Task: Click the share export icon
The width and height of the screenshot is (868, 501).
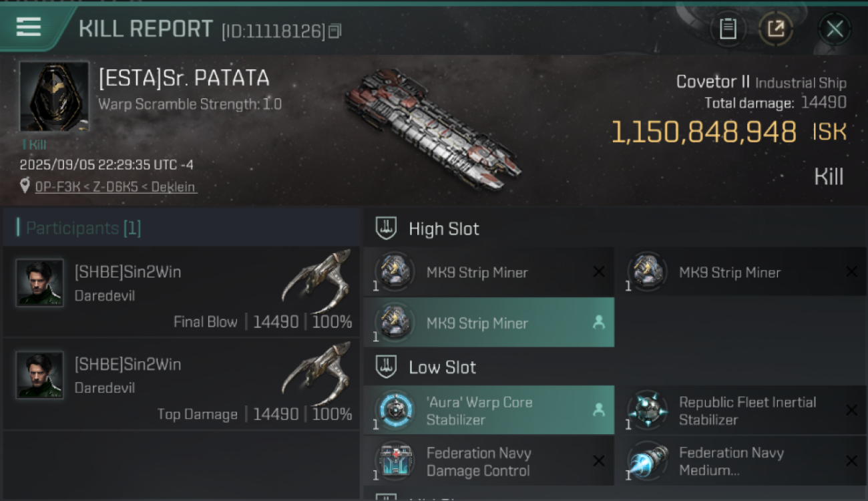Action: (776, 29)
